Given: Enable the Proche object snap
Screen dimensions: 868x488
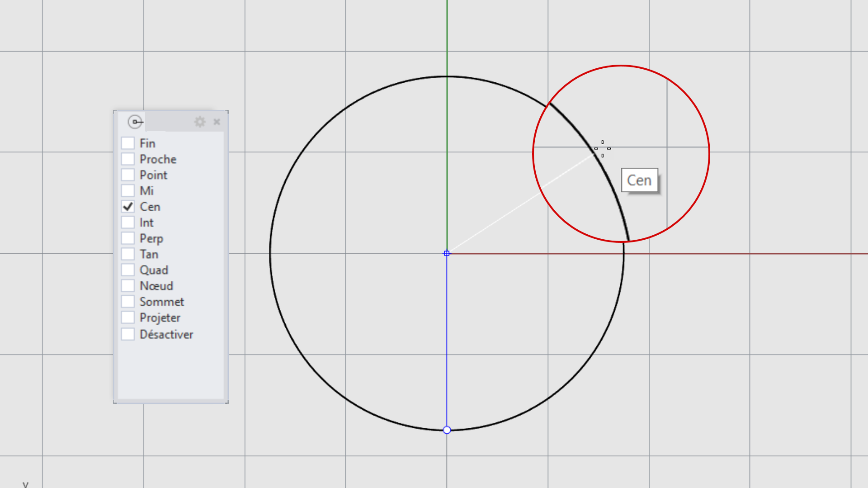Looking at the screenshot, I should pos(128,159).
